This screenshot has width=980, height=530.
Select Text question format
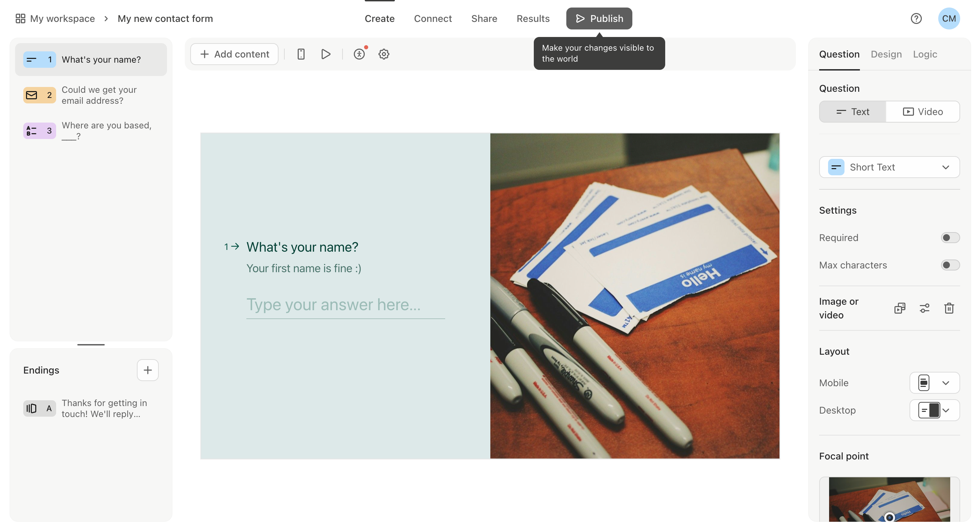(x=853, y=112)
